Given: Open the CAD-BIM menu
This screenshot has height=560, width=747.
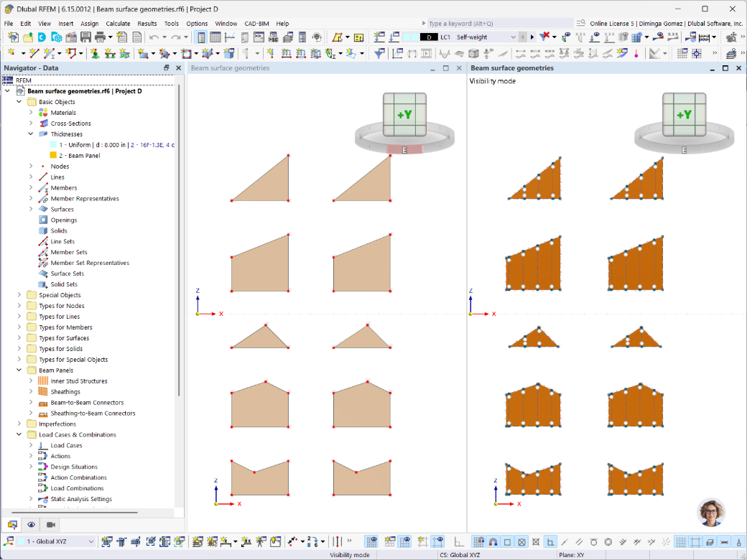Looking at the screenshot, I should tap(256, 23).
